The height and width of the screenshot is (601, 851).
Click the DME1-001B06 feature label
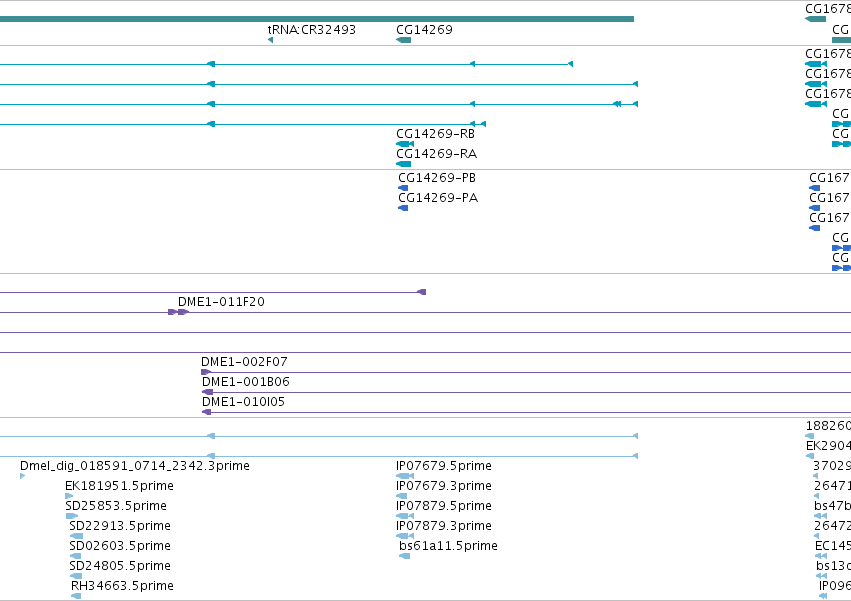coord(246,382)
